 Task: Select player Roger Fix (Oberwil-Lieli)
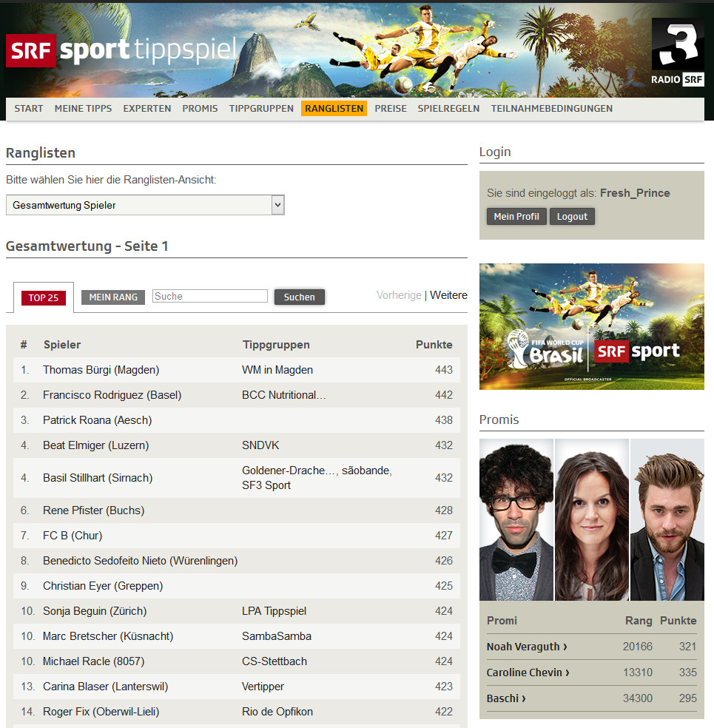[101, 712]
